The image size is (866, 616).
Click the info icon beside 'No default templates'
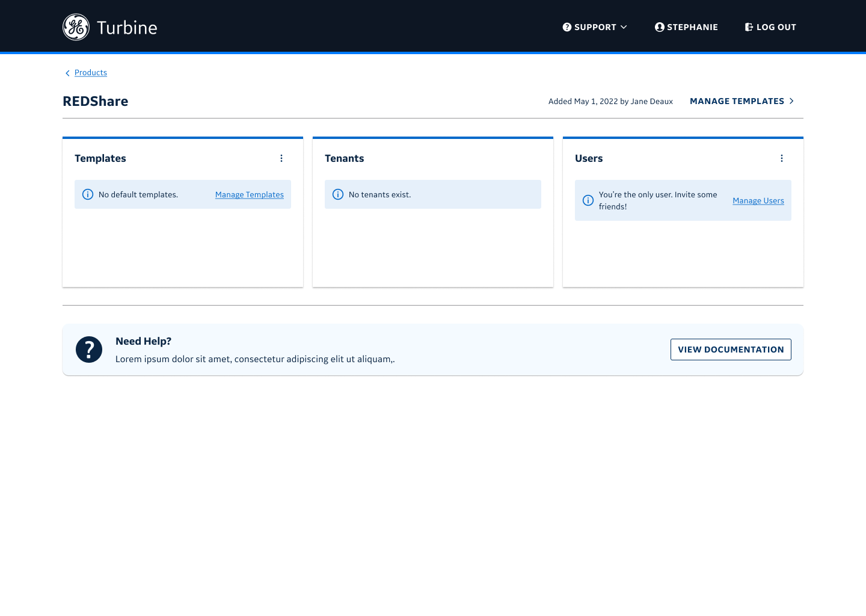[88, 194]
